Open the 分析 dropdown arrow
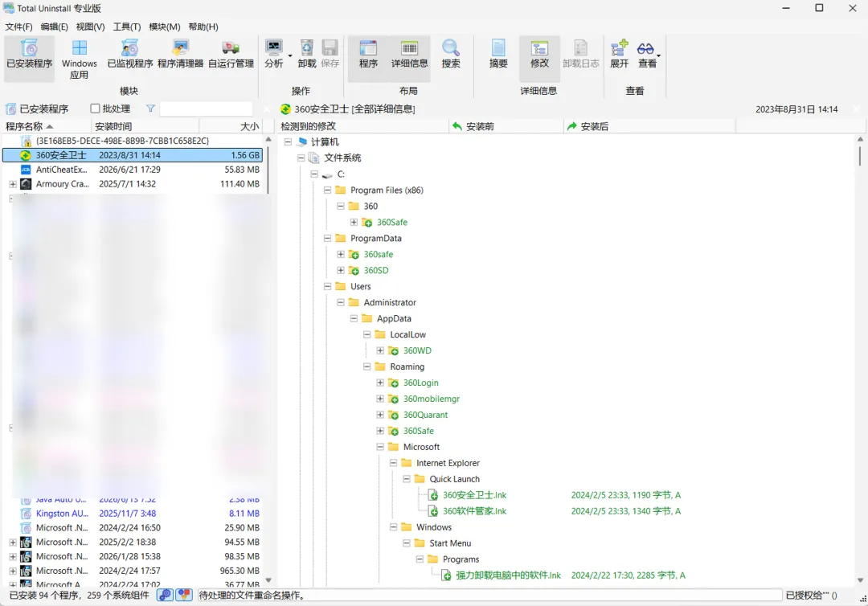The width and height of the screenshot is (868, 606). (289, 55)
